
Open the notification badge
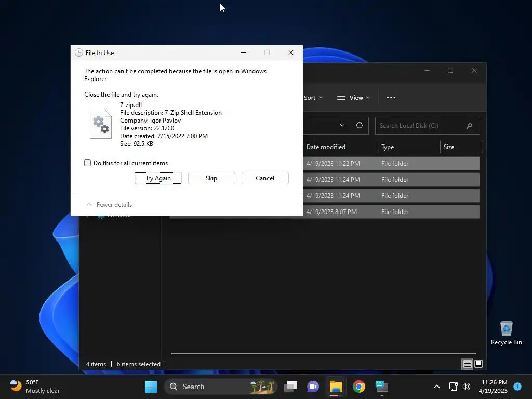click(x=517, y=386)
